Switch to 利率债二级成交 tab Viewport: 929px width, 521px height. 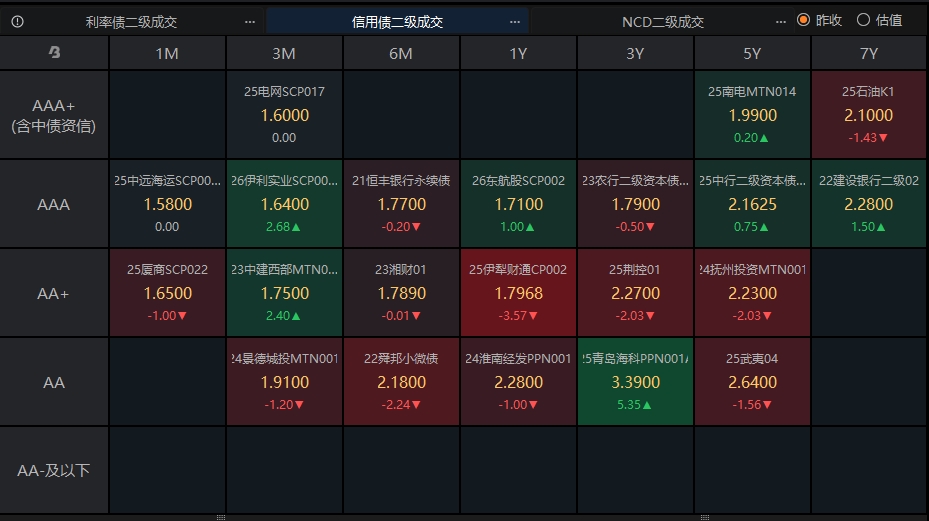(132, 22)
